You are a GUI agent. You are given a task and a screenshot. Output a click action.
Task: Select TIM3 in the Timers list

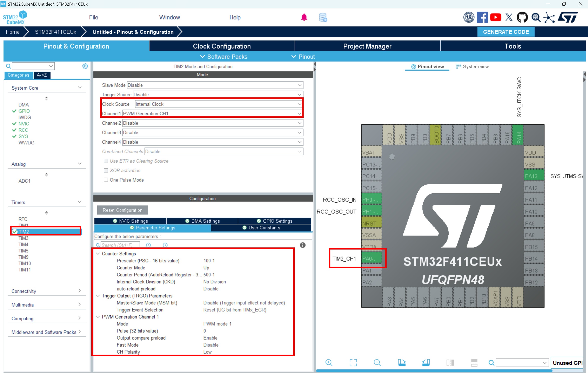click(24, 238)
